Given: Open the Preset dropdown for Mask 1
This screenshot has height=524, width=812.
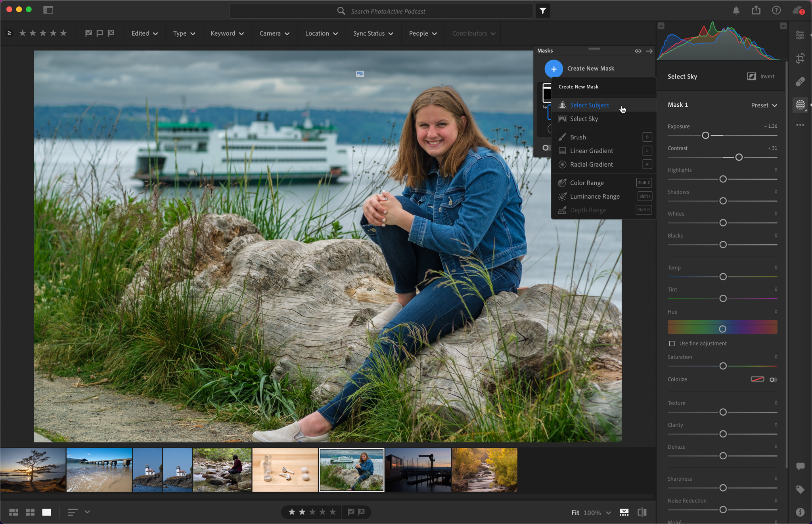Looking at the screenshot, I should coord(764,105).
